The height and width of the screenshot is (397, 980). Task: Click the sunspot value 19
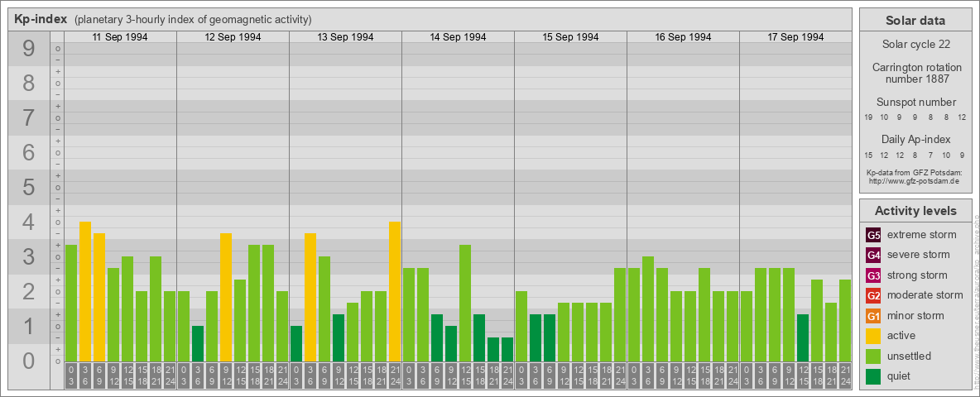point(868,117)
